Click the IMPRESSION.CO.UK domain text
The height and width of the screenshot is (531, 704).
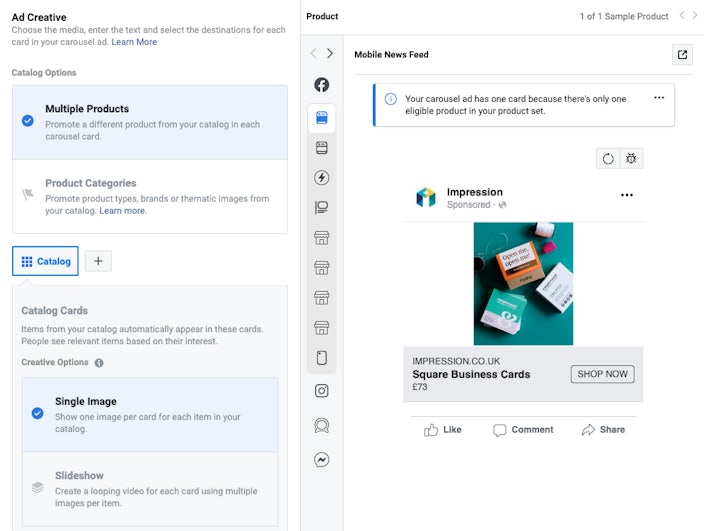click(456, 361)
